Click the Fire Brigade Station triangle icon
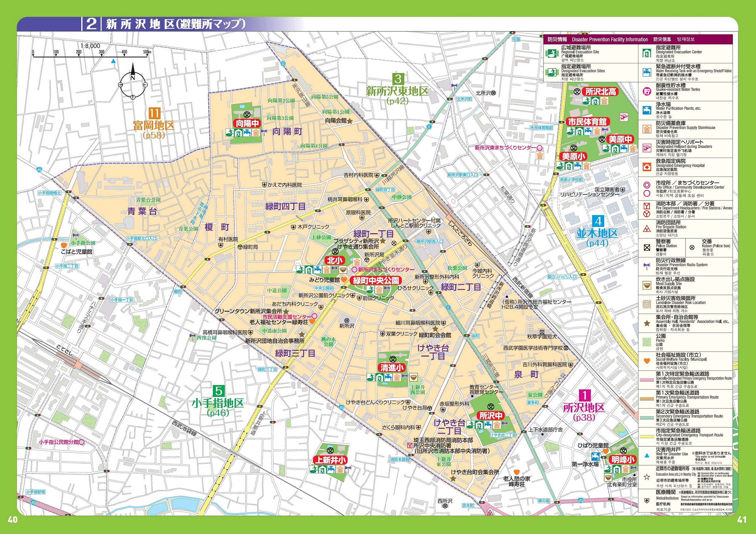 click(x=647, y=229)
